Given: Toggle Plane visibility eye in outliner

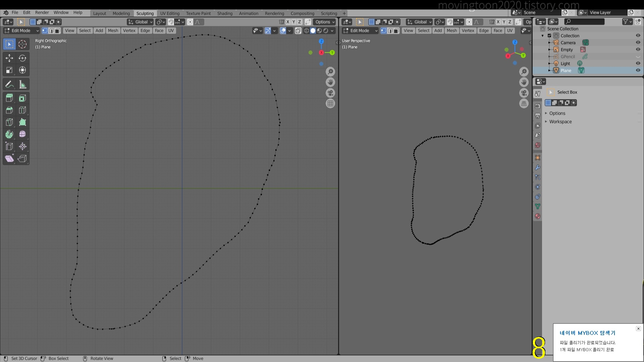Looking at the screenshot, I should [638, 70].
